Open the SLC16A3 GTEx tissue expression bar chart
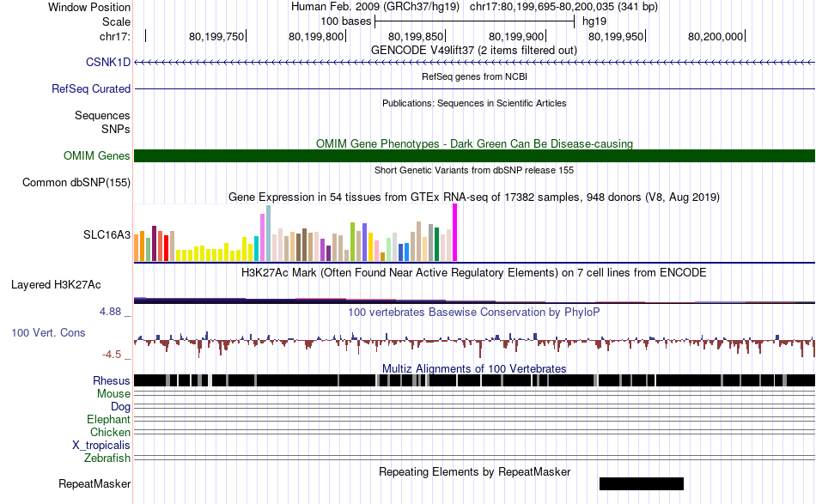 pos(295,233)
